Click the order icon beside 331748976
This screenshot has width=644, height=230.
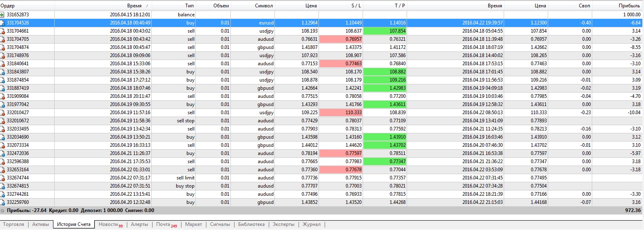(2, 55)
